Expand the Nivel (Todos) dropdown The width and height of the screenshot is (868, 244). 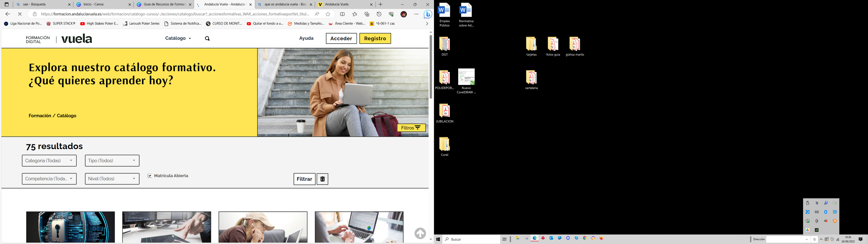112,178
